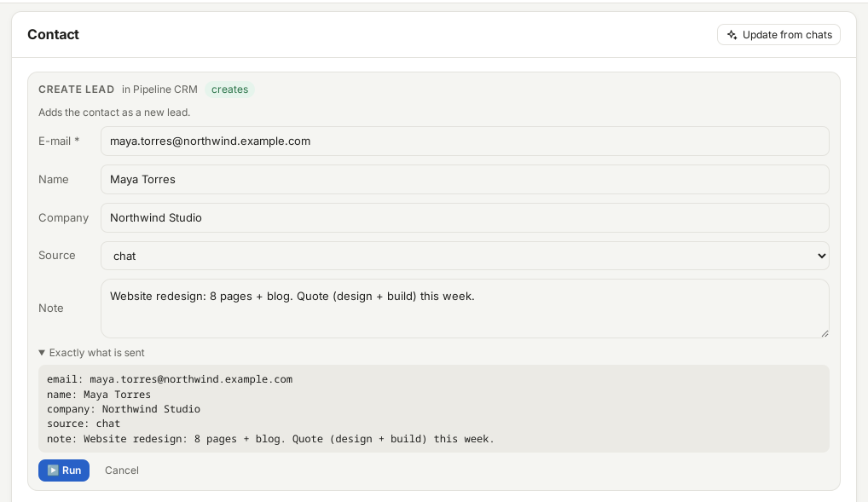Screen dimensions: 868x502
Task: Click into the Note text area
Action: 465,309
